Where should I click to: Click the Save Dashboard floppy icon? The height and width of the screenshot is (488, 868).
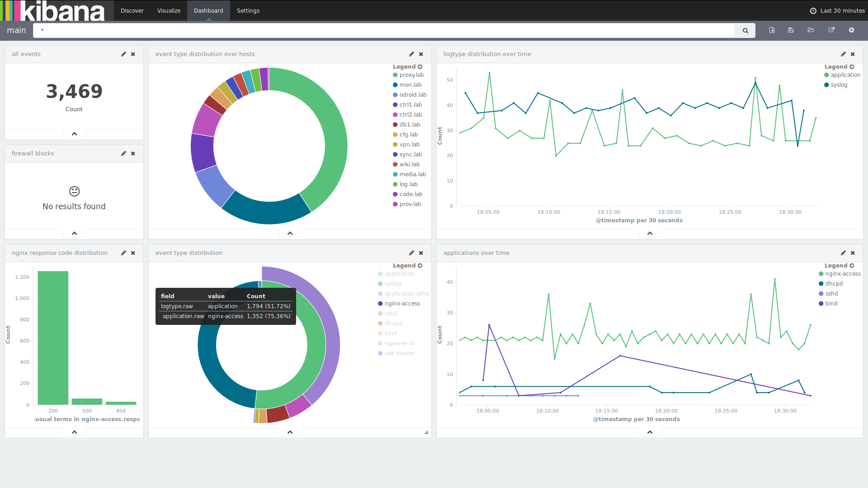(x=791, y=30)
